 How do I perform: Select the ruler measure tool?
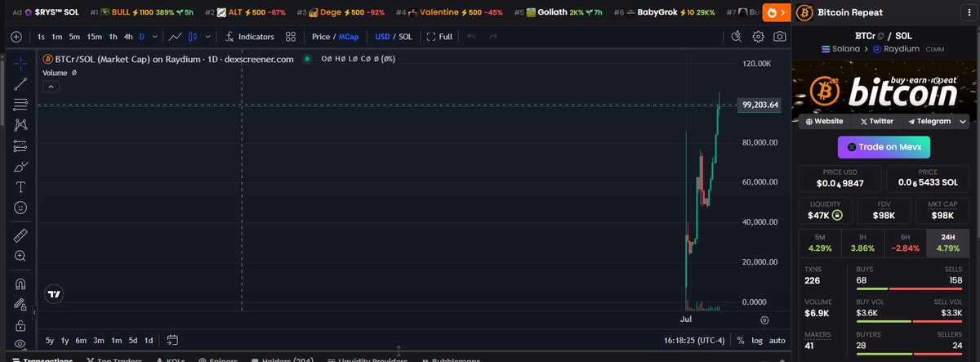[20, 235]
